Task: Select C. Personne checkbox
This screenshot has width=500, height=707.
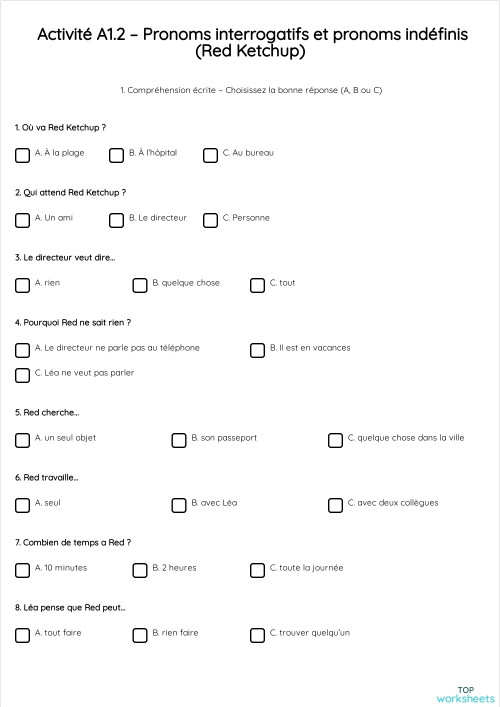Action: pyautogui.click(x=210, y=220)
